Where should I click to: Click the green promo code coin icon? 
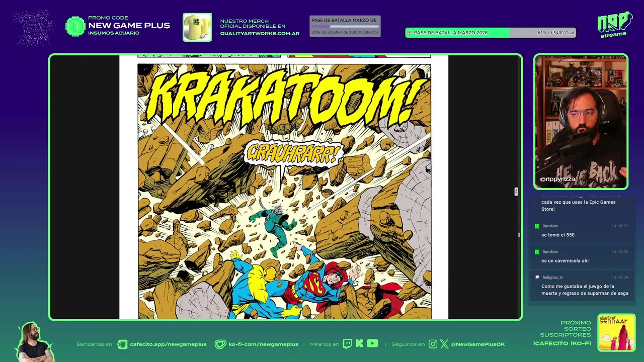click(75, 27)
